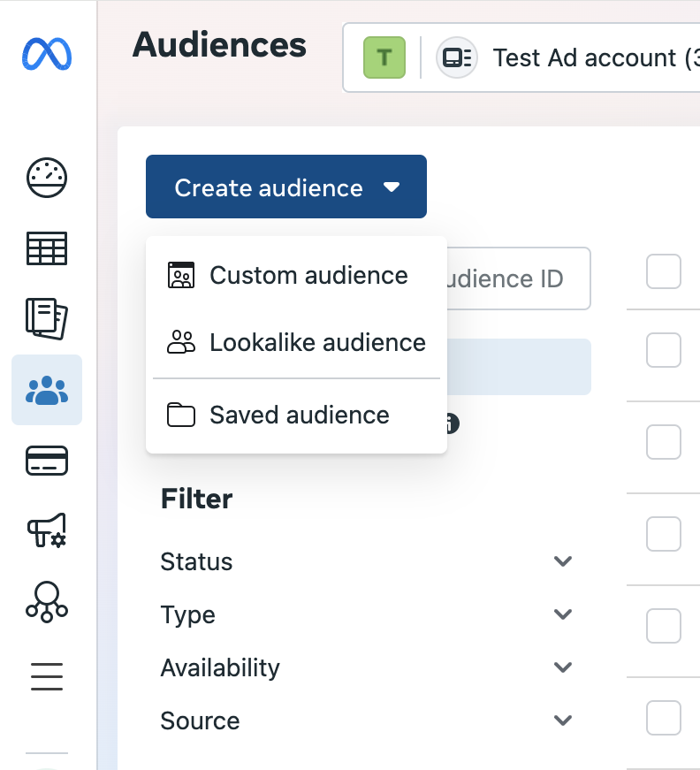
Task: Open the All tools hamburger menu icon
Action: pos(47,676)
